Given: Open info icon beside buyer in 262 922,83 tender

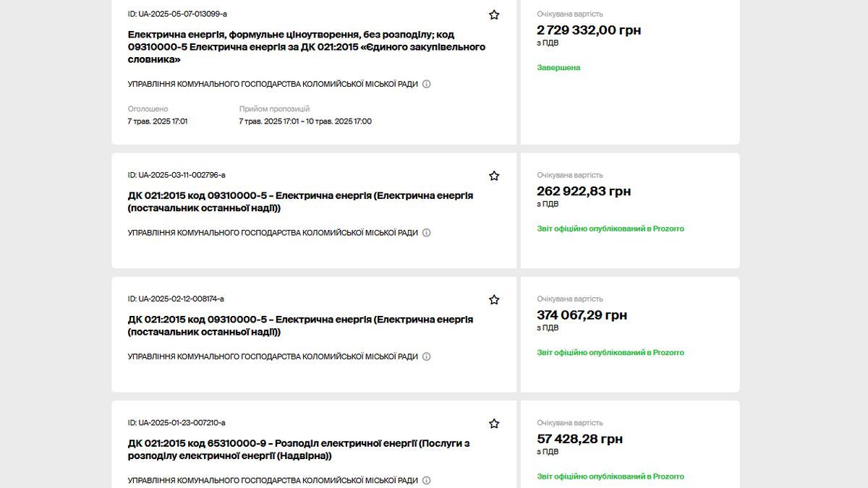Looking at the screenshot, I should [x=427, y=233].
